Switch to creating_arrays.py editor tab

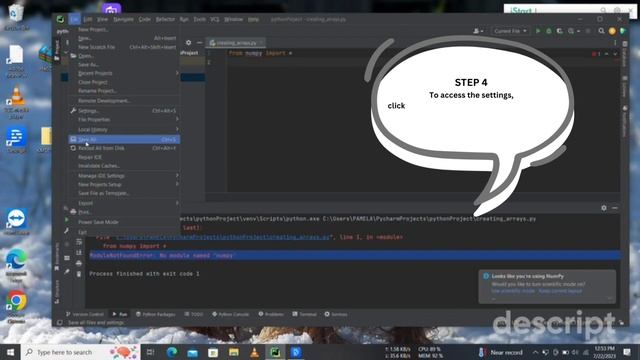[236, 42]
